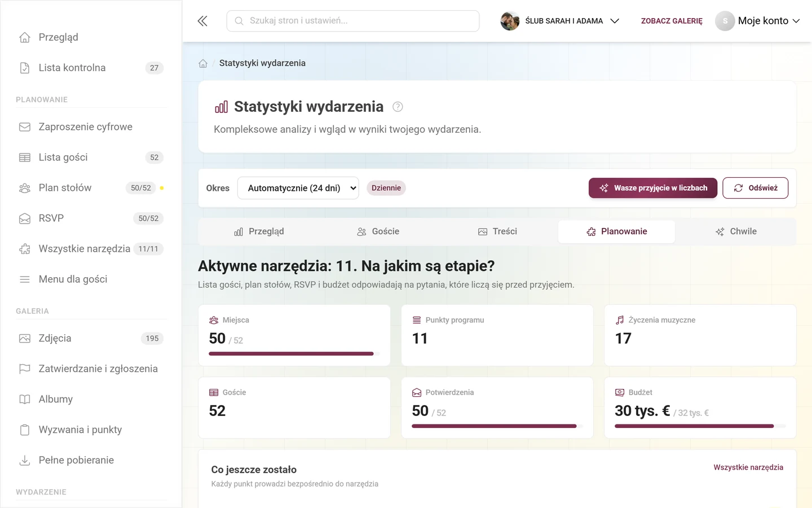Click the Zdjęcia picture icon in sidebar
Image resolution: width=812 pixels, height=508 pixels.
tap(25, 339)
